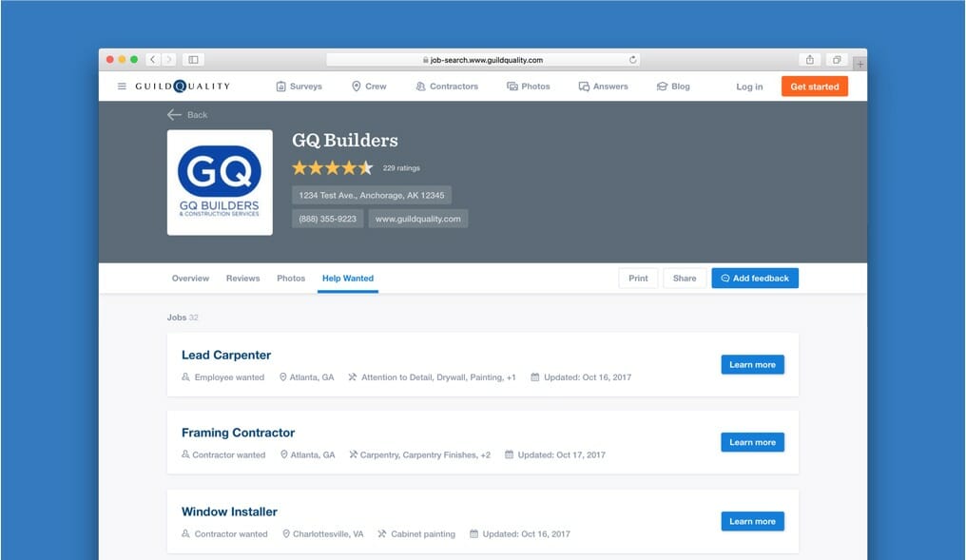Image resolution: width=966 pixels, height=560 pixels.
Task: Open Answers in navigation
Action: [x=603, y=87]
